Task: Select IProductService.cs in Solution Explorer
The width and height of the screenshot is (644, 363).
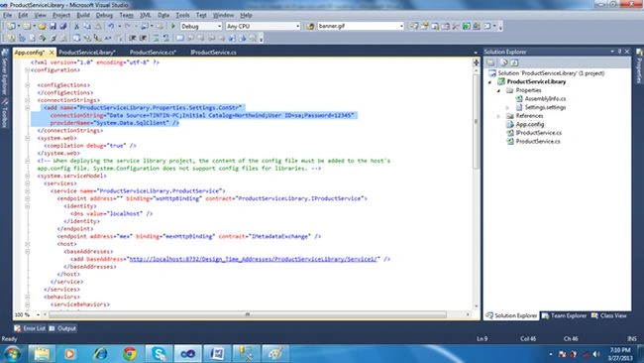Action: 538,133
